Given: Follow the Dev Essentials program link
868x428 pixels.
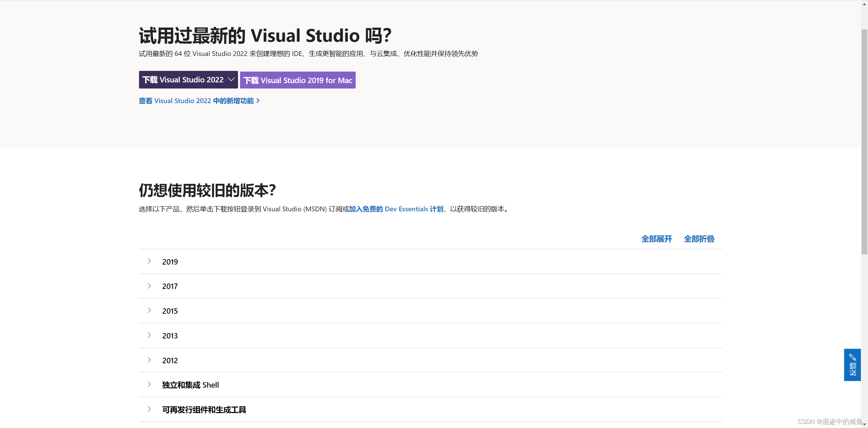Looking at the screenshot, I should pyautogui.click(x=396, y=209).
